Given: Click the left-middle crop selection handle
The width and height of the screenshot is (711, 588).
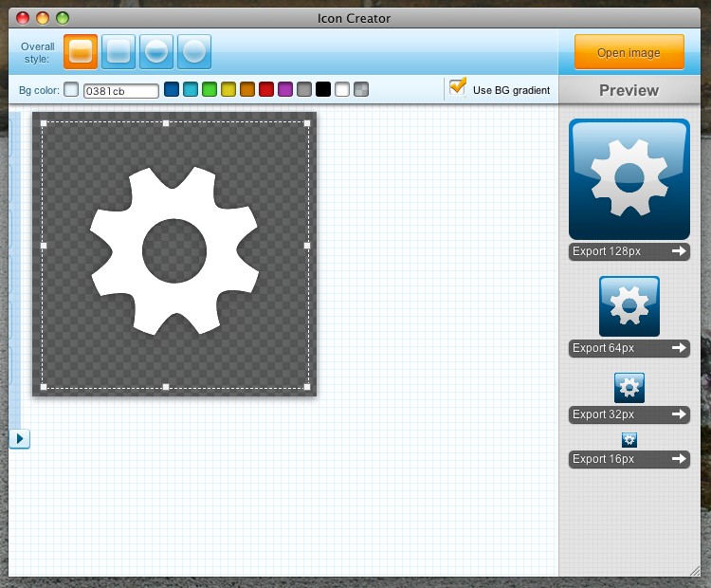Looking at the screenshot, I should [44, 246].
